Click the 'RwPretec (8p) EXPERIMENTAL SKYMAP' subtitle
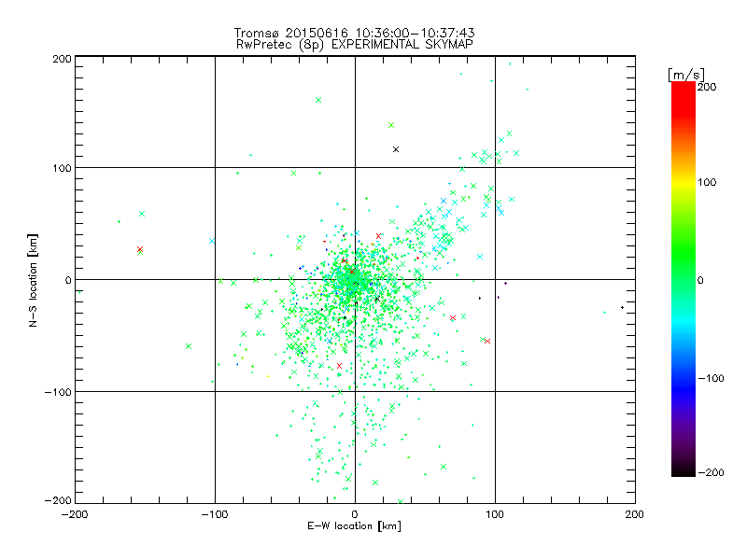Viewport: 747px width, 560px height. point(354,45)
